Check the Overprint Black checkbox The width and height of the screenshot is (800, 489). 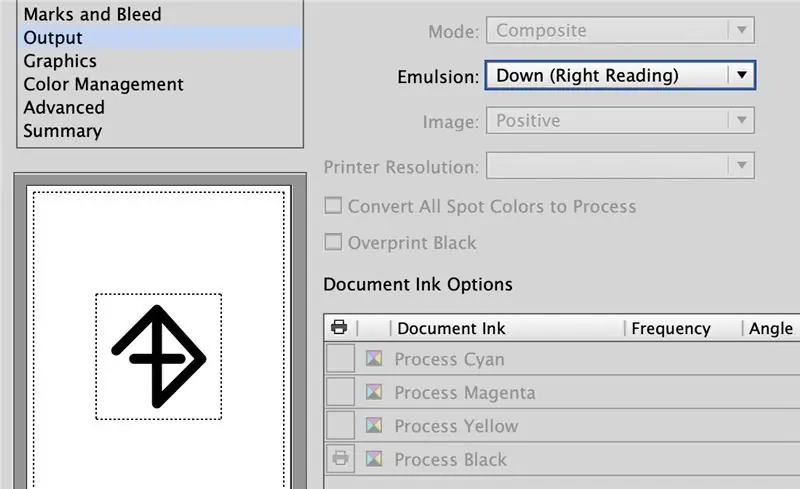click(333, 243)
